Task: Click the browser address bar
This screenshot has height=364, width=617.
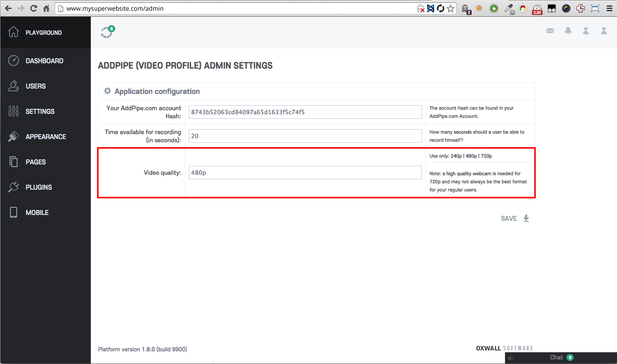Action: (235, 9)
